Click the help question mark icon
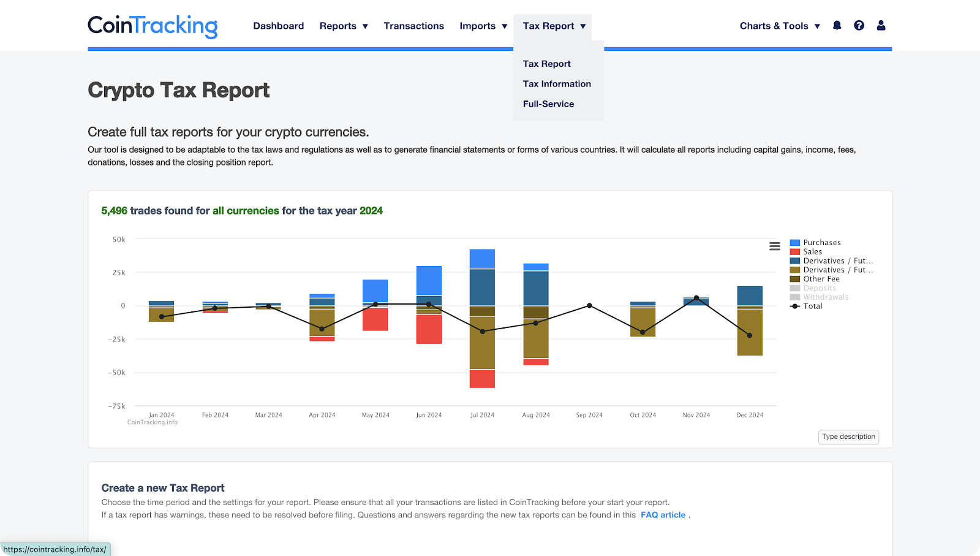 [x=859, y=25]
